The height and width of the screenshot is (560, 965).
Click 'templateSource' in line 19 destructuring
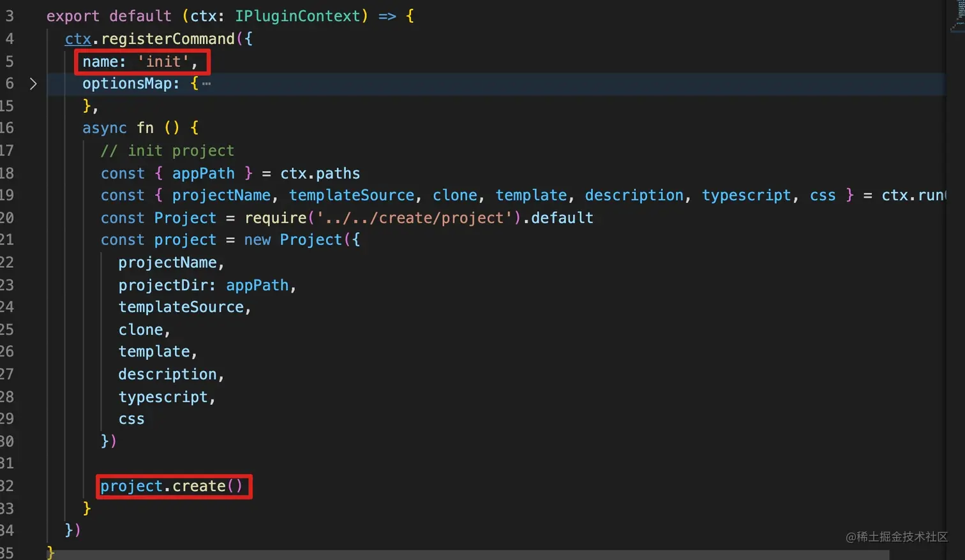tap(352, 195)
